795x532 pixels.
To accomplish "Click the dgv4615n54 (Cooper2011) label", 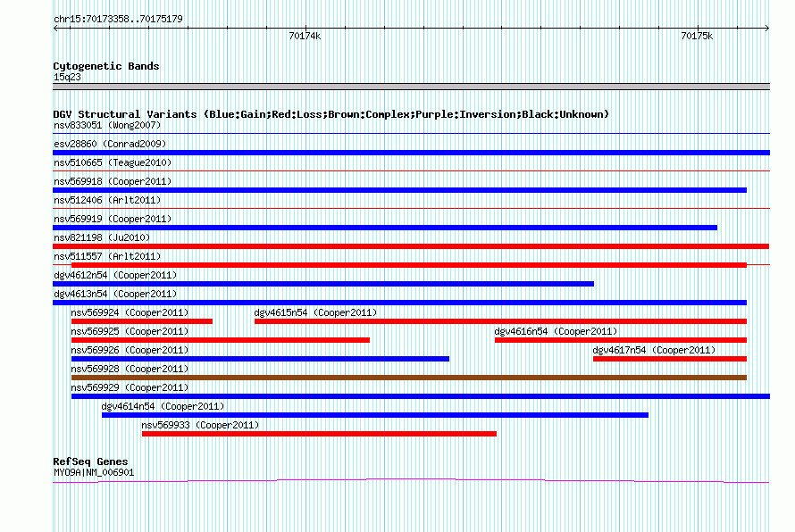I will click(x=315, y=312).
